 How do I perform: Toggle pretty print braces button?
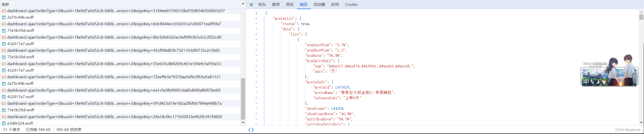click(x=251, y=130)
